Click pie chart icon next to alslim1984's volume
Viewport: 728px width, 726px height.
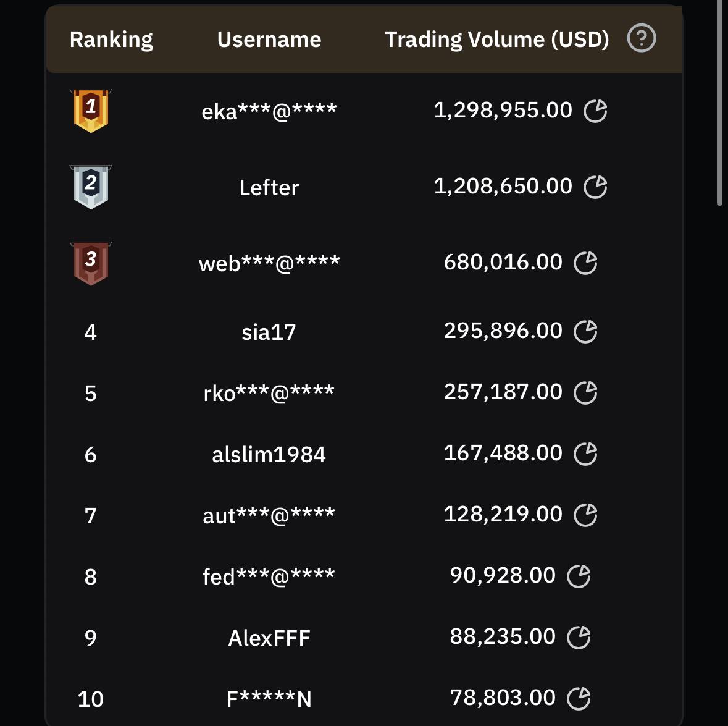tap(585, 454)
